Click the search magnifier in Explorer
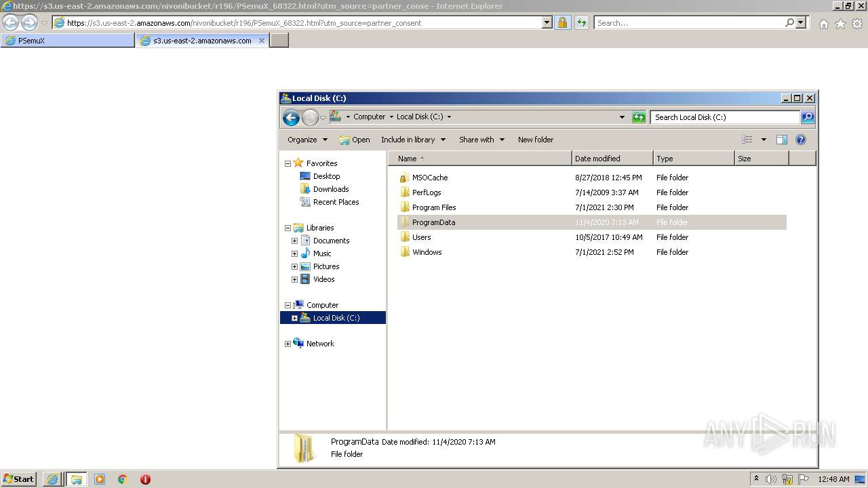 pyautogui.click(x=808, y=117)
